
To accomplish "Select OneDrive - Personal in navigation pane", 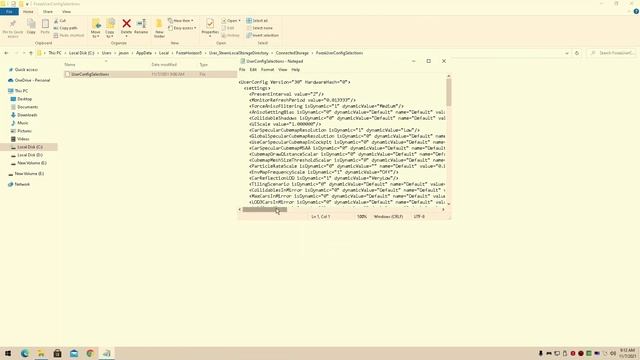I will (x=32, y=80).
